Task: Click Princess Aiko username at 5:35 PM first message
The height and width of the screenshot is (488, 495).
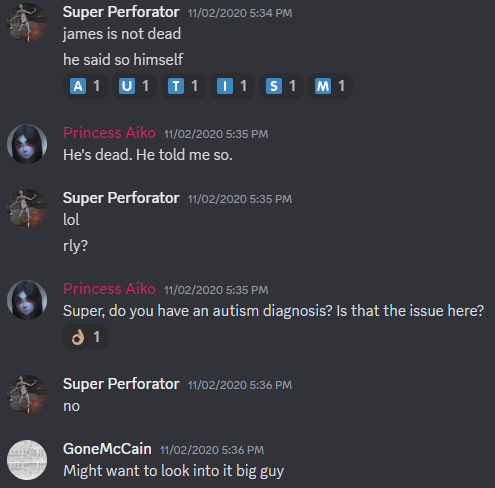Action: (109, 133)
